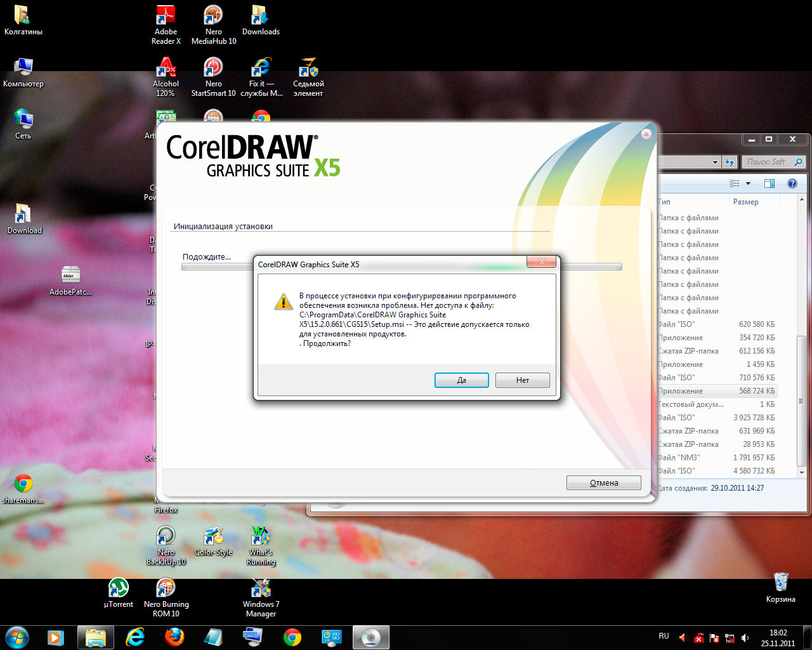Select the Explorer row sized 620 580 КБ
Screen dimensions: 812x650
tap(717, 324)
